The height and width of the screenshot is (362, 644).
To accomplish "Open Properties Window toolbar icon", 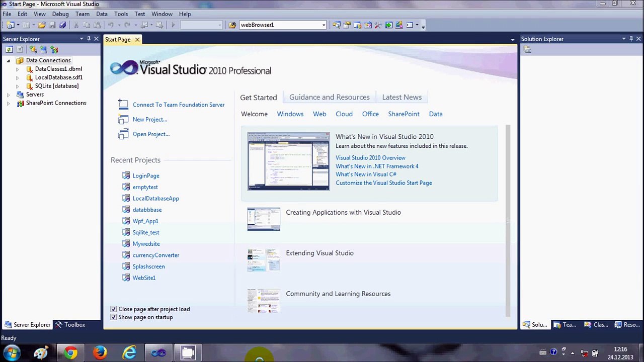I will point(347,25).
